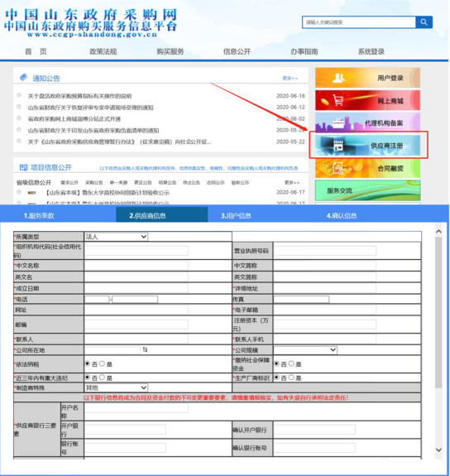This screenshot has height=476, width=450.
Task: Select 否 for 缴纳社会保障资金
Action: pyautogui.click(x=276, y=363)
